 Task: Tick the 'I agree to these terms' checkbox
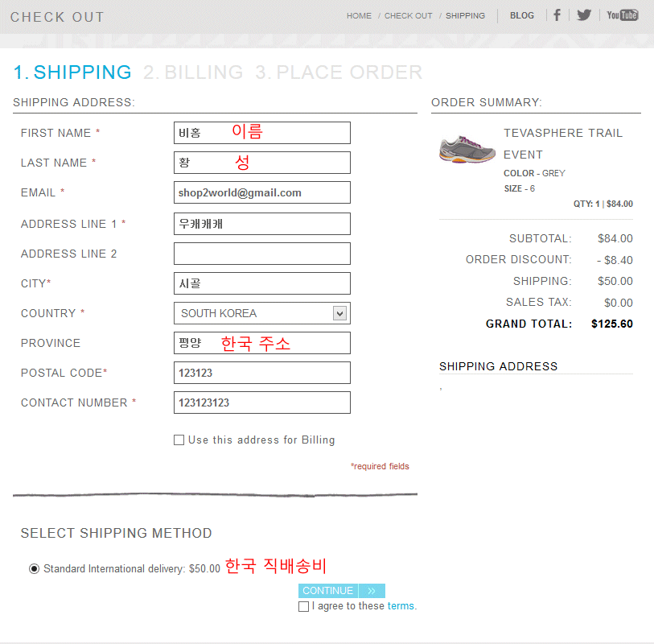[303, 606]
